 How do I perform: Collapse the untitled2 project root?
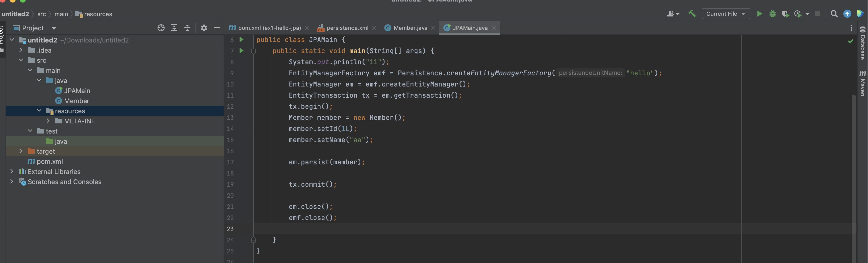pos(12,40)
